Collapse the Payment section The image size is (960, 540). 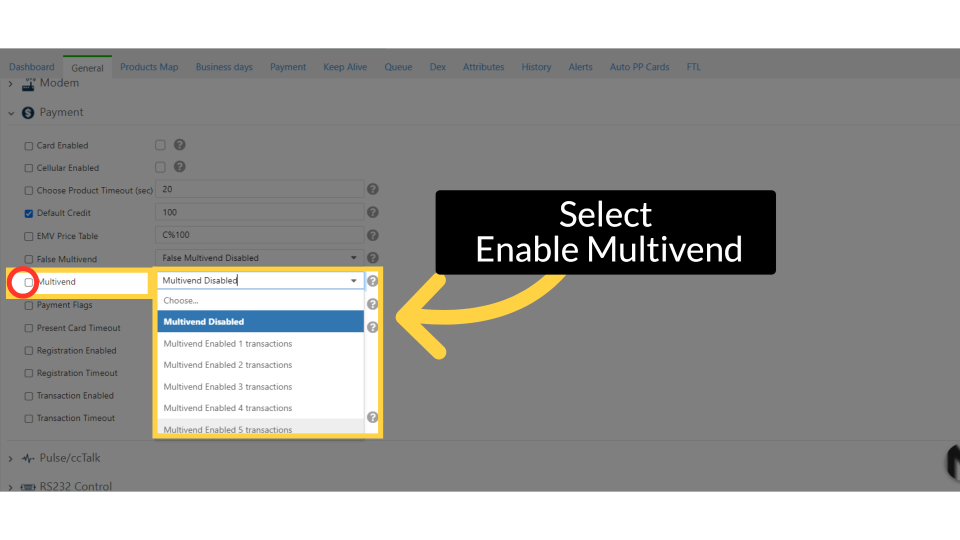point(12,113)
